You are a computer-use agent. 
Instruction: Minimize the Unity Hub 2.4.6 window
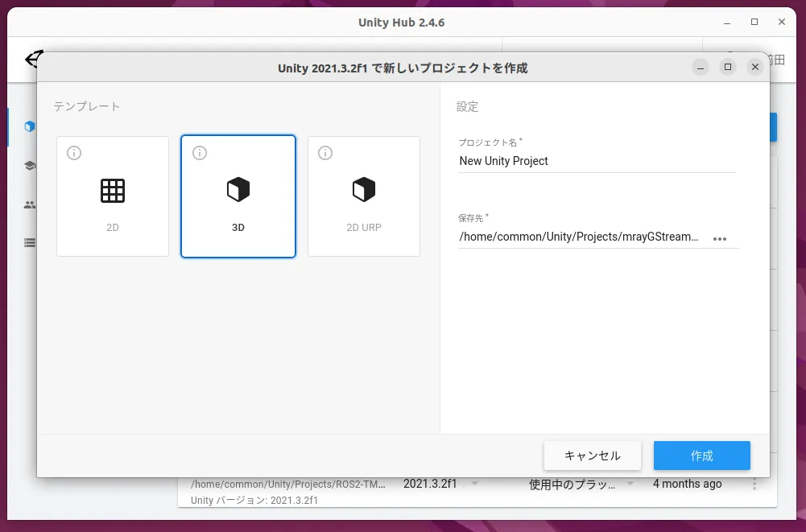[727, 22]
